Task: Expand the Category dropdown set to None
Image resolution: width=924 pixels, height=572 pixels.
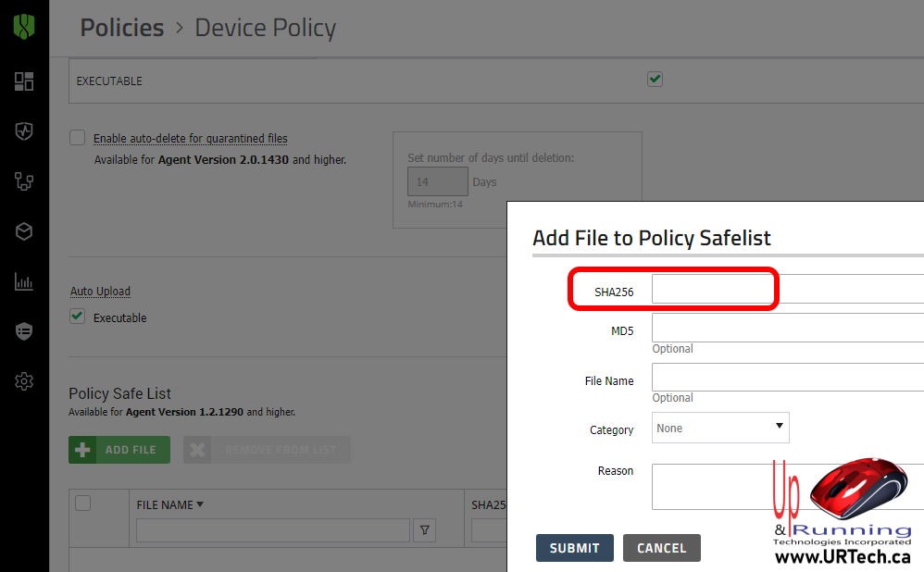Action: click(720, 428)
